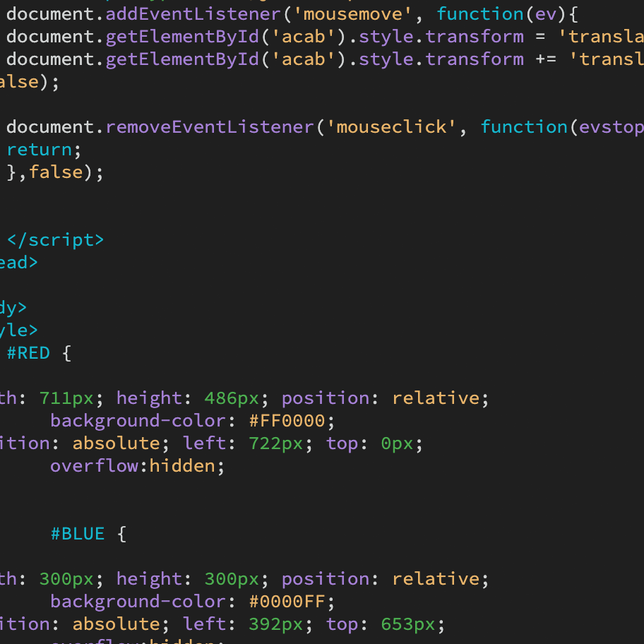Click the false keyword in '},false);'

56,172
